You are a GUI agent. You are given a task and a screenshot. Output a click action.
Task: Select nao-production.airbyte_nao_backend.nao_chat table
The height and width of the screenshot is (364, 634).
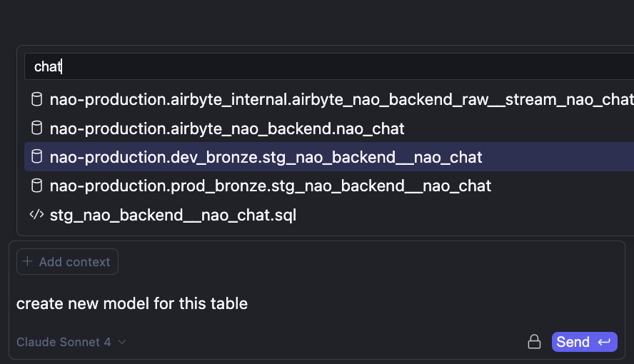tap(227, 128)
